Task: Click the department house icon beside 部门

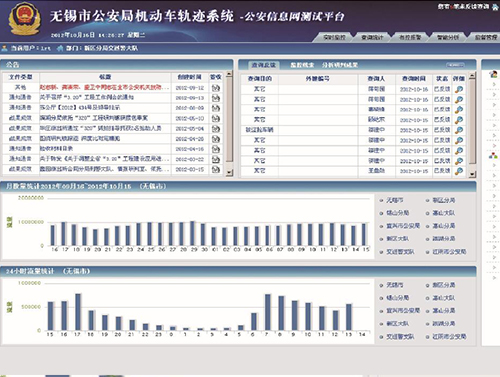Action: click(x=60, y=48)
